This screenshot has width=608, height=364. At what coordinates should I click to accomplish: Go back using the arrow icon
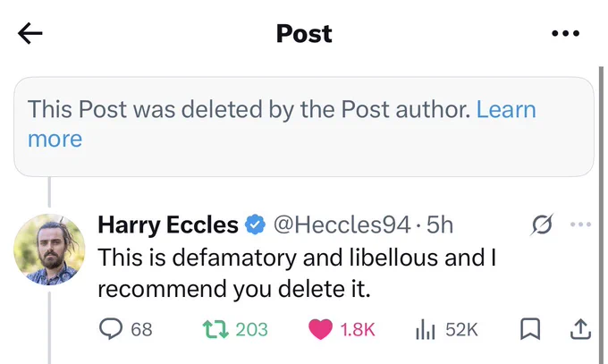tap(30, 33)
